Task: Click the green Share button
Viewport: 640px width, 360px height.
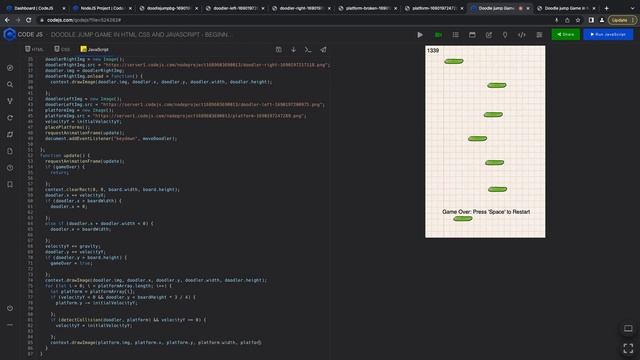Action: (x=566, y=35)
